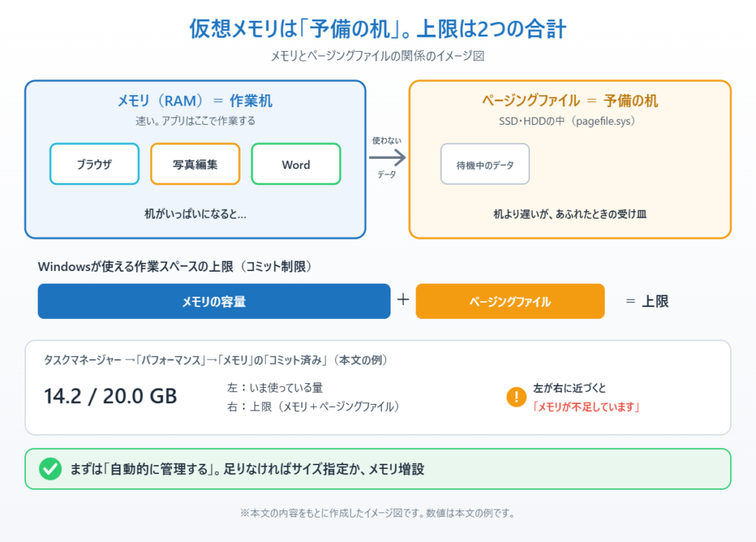Click text 机より遅いが、あふれたときの受け皿

pos(570,214)
